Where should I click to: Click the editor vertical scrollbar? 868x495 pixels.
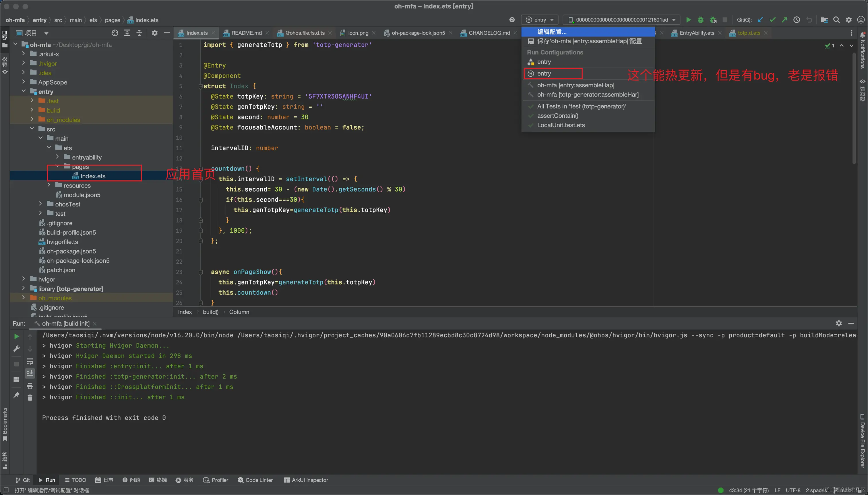(x=854, y=109)
